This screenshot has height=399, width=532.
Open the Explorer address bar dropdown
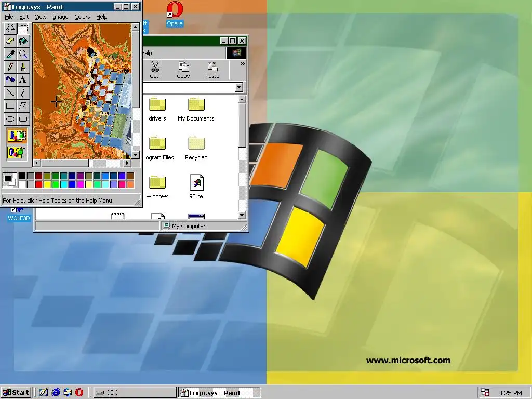[239, 87]
